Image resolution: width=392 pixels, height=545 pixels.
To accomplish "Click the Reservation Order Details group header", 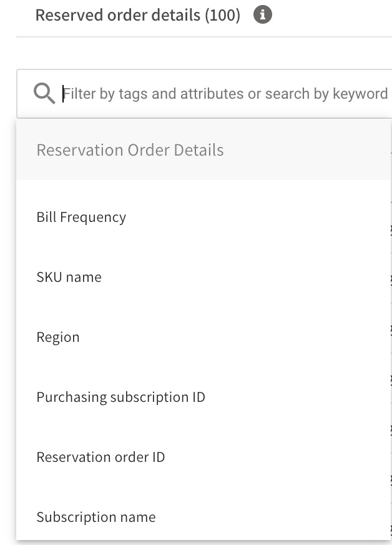I will click(130, 151).
